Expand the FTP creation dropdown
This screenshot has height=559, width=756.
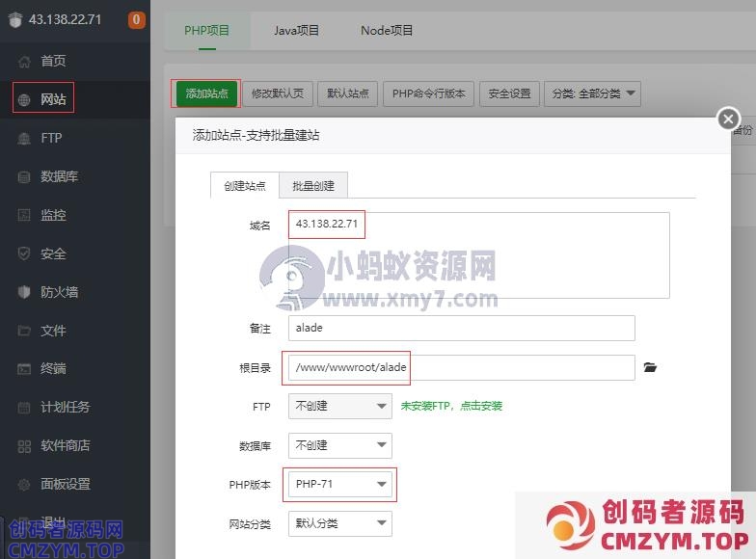pyautogui.click(x=339, y=406)
